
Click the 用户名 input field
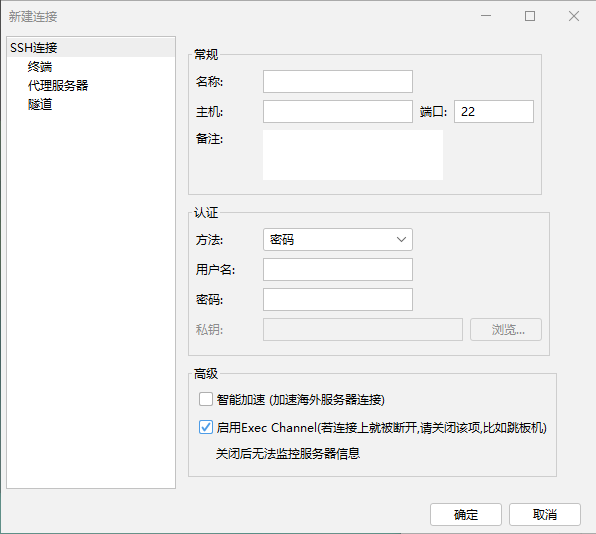[338, 269]
